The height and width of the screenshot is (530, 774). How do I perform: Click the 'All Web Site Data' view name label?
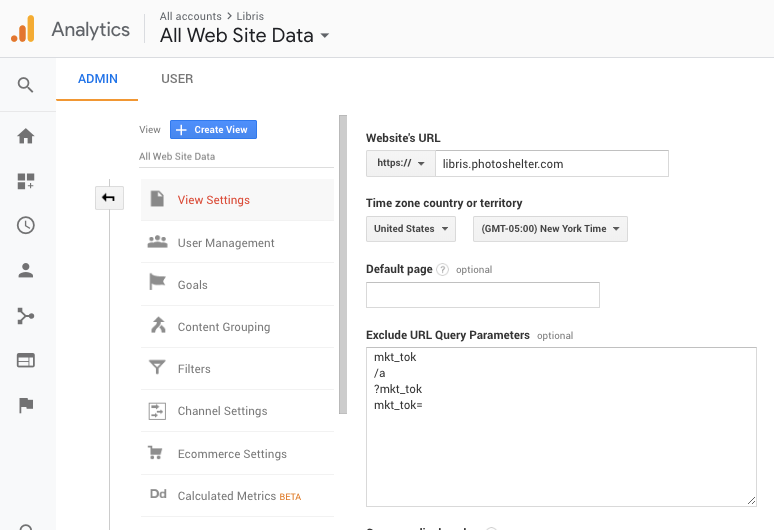tap(177, 156)
